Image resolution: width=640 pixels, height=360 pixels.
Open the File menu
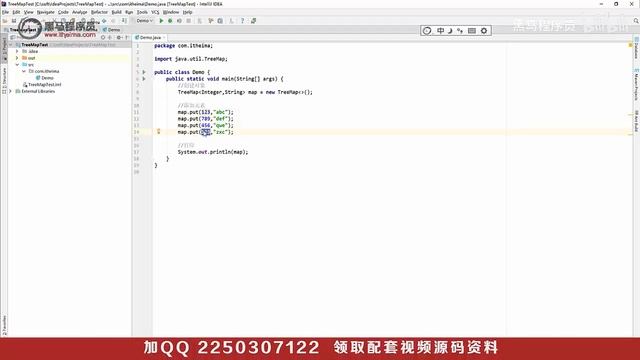pyautogui.click(x=5, y=12)
